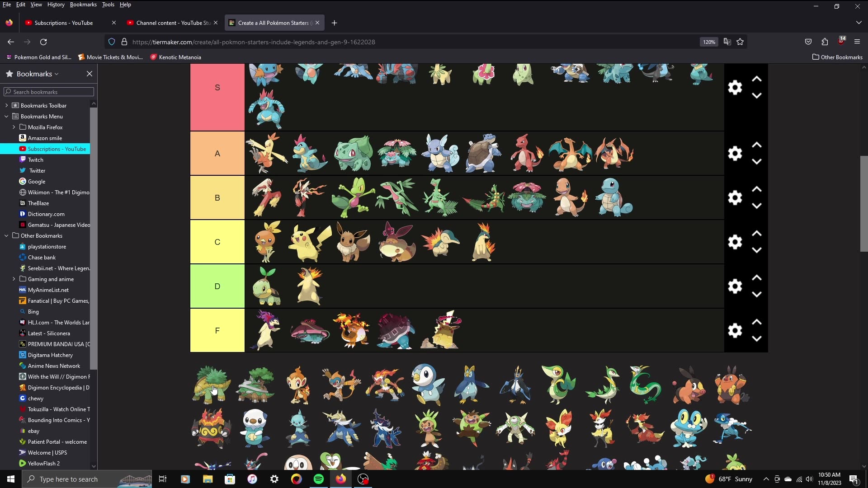The image size is (868, 488).
Task: Collapse the Bookmarks Menu folder
Action: (6, 116)
